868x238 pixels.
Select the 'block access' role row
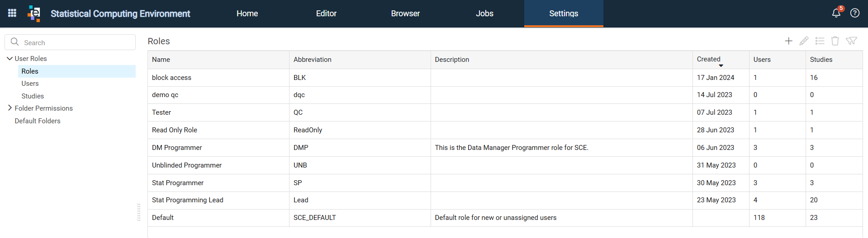click(x=505, y=78)
